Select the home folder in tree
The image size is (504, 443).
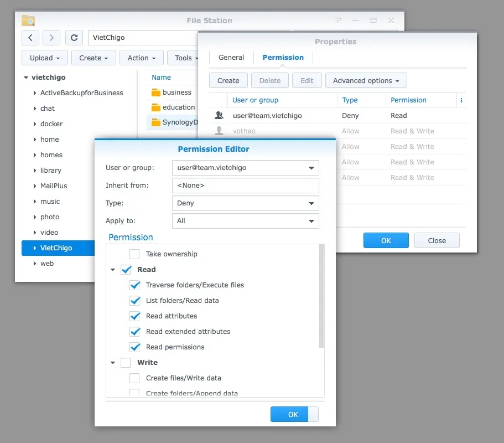click(49, 140)
